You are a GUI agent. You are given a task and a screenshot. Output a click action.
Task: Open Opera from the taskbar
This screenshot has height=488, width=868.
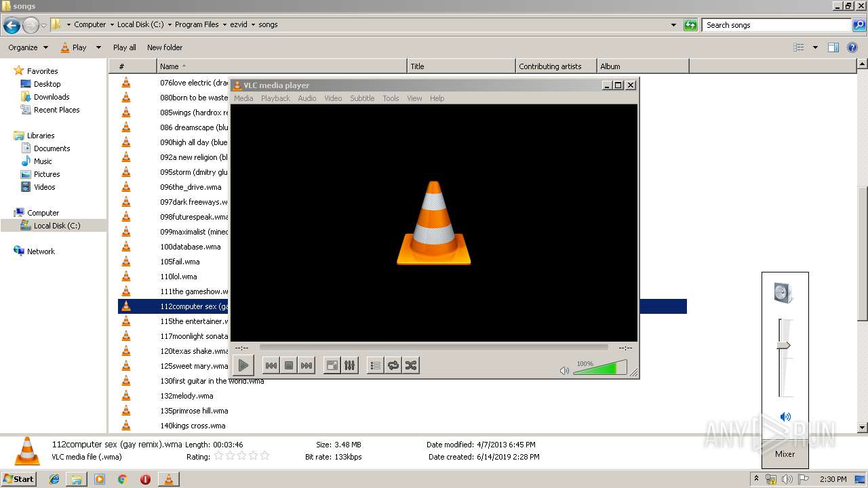(145, 479)
